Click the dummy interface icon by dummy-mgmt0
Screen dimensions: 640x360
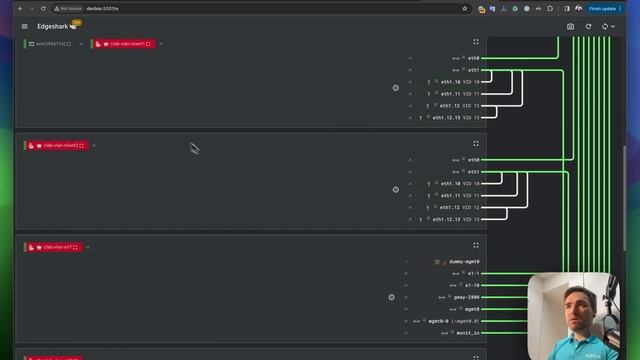click(x=437, y=262)
